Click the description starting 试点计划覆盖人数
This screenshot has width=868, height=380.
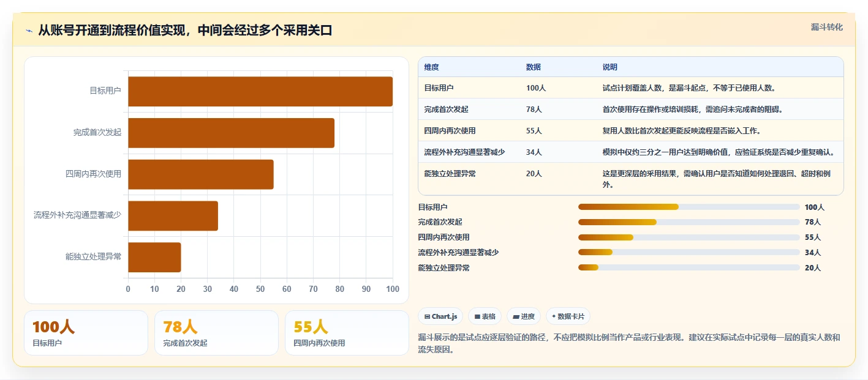point(689,88)
